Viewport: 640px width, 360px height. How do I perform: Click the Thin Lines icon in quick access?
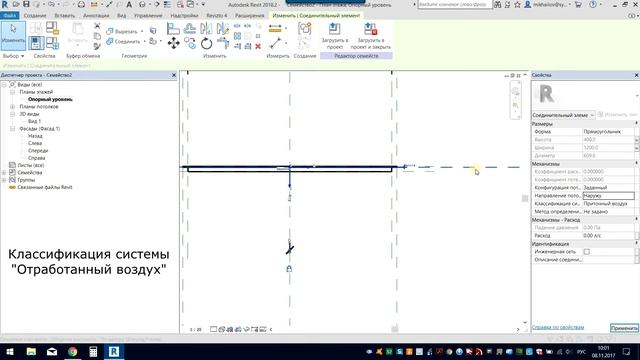pos(167,4)
